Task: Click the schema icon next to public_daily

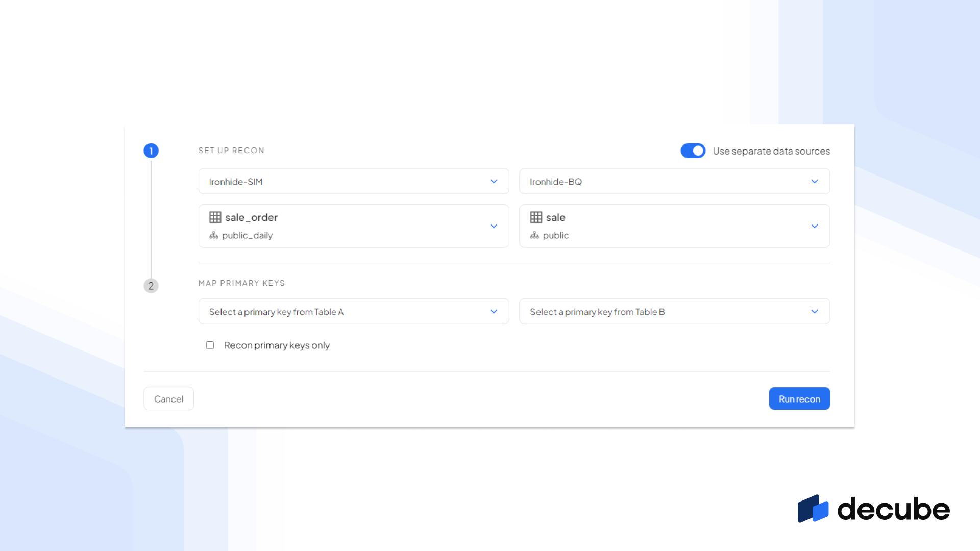Action: (x=213, y=235)
